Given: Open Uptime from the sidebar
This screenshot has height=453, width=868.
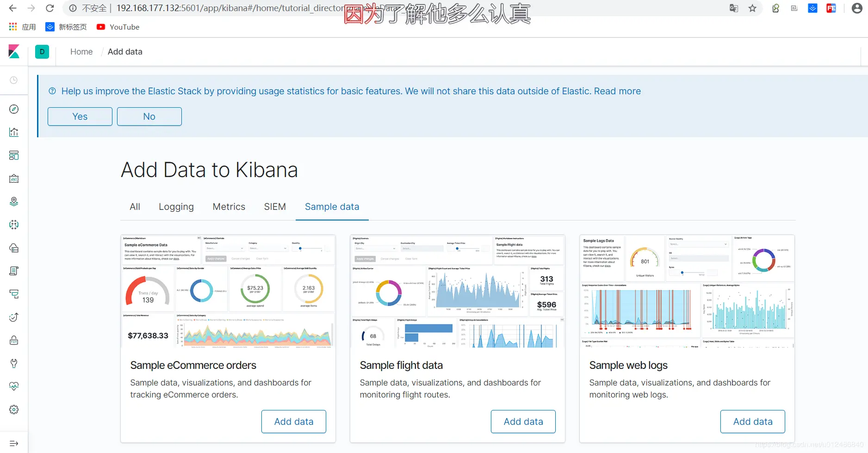Looking at the screenshot, I should tap(14, 317).
